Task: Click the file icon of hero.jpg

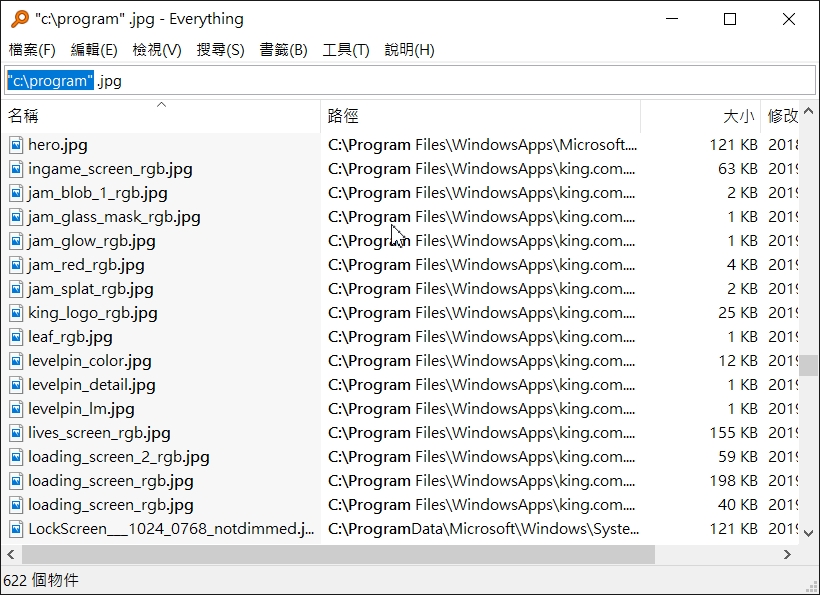Action: point(16,145)
